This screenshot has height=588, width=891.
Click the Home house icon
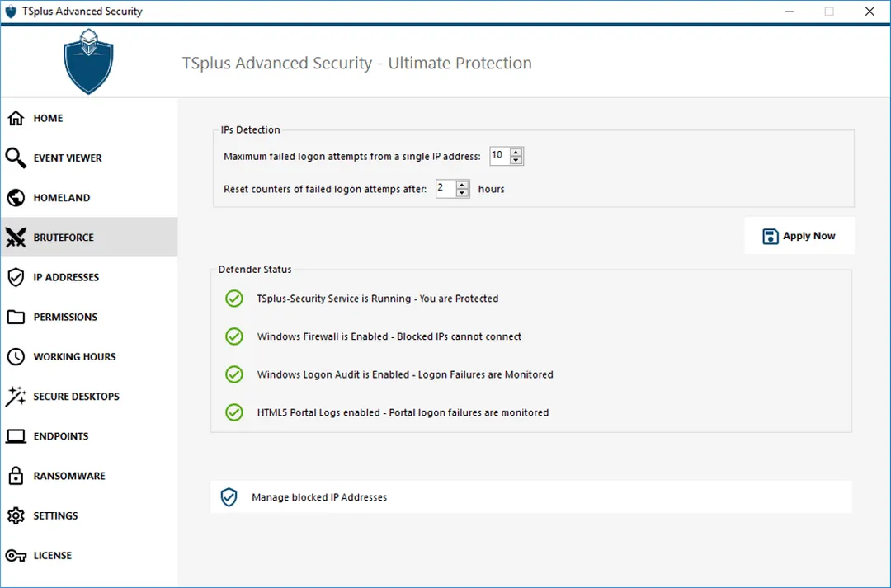click(x=16, y=118)
